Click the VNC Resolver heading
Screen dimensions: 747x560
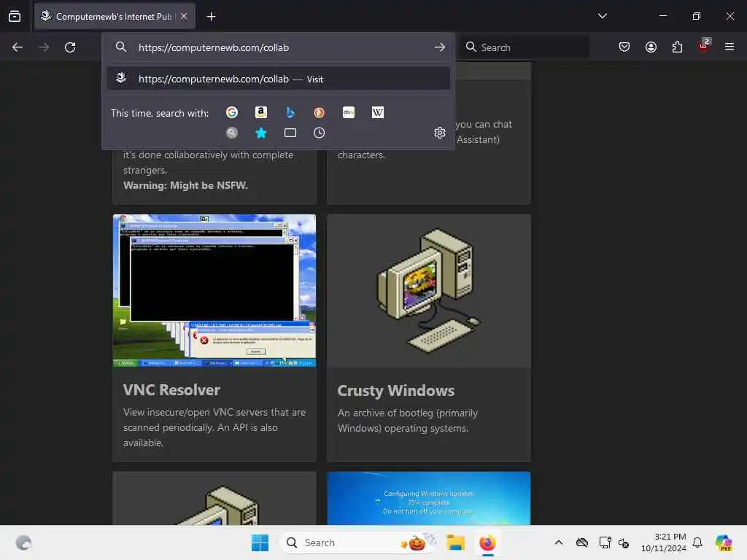tap(171, 390)
